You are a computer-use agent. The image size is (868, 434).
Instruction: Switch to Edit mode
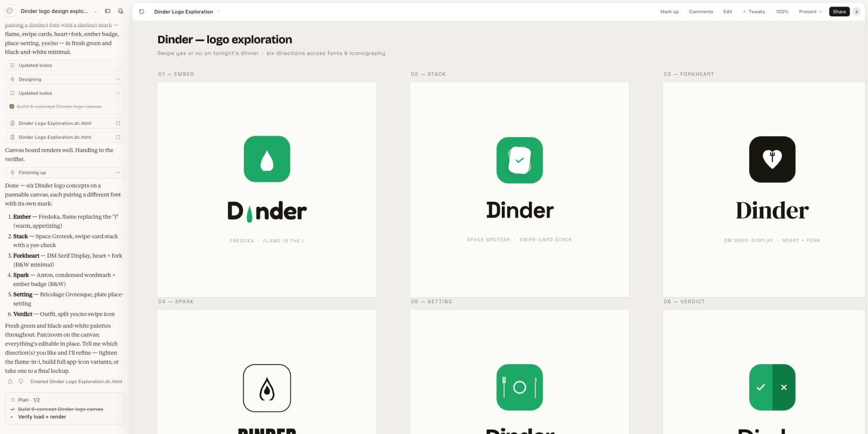click(727, 11)
